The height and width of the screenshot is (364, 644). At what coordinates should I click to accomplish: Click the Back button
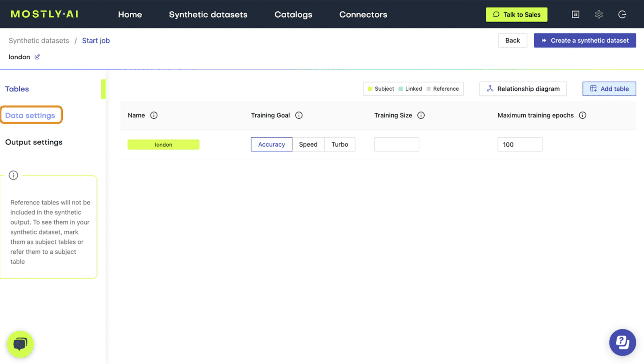[x=512, y=40]
